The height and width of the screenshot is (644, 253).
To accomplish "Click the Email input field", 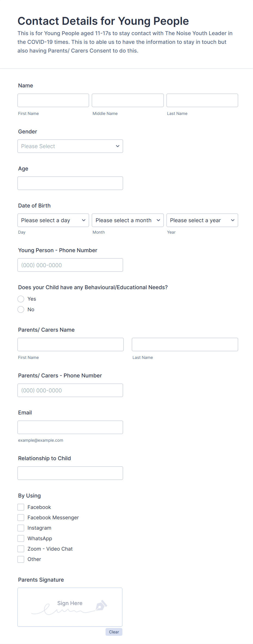I will 70,427.
